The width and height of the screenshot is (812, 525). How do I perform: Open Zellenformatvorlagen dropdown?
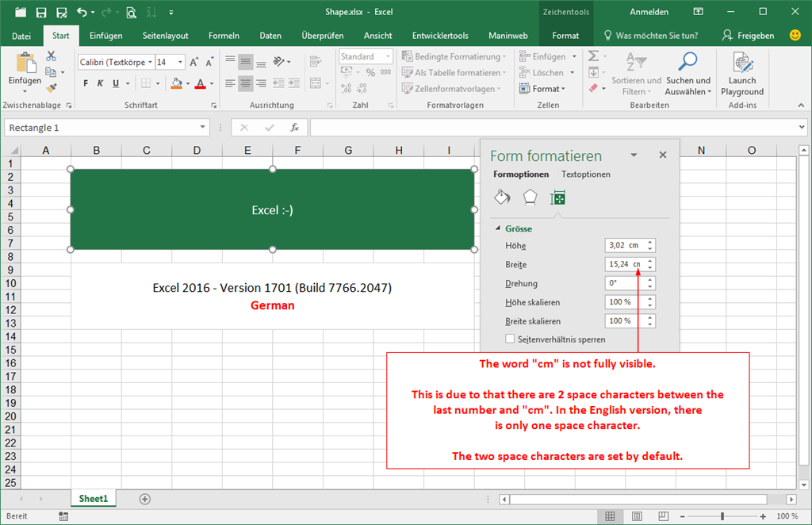point(451,89)
